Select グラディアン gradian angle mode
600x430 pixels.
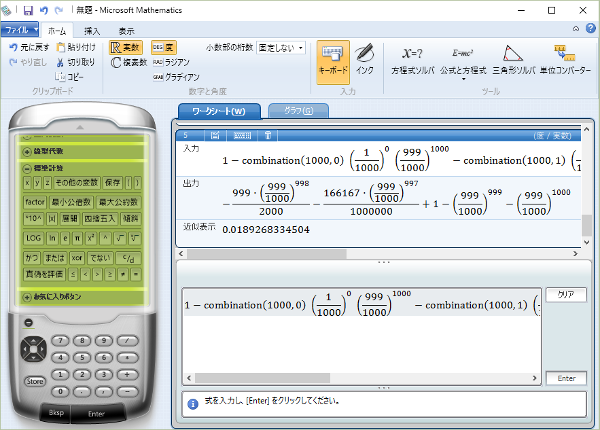(x=176, y=77)
